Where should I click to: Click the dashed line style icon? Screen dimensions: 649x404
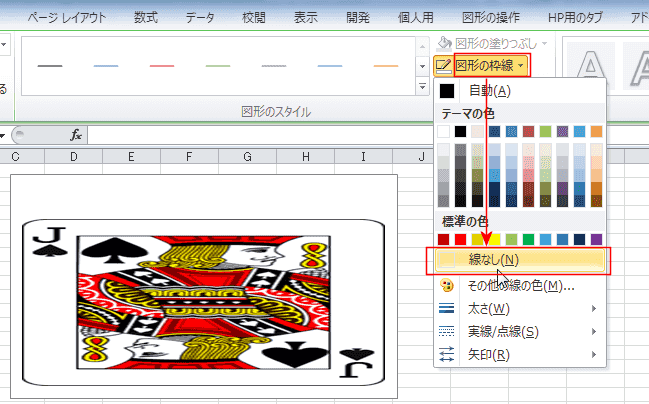pyautogui.click(x=447, y=332)
